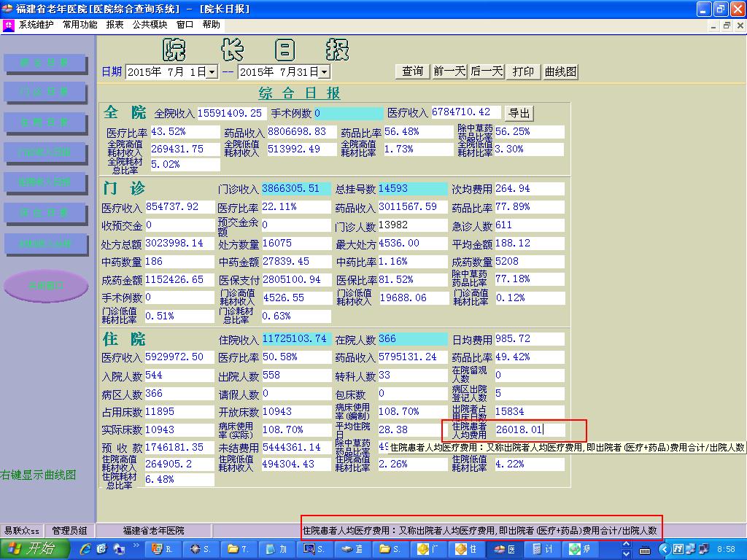Open the Internet Explorer quick launch icon
This screenshot has width=747, height=560.
click(85, 549)
